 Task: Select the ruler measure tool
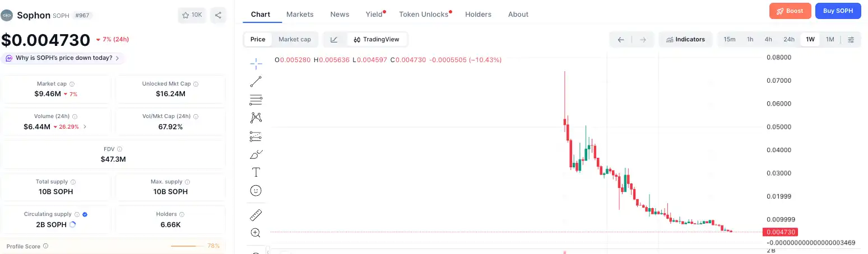pyautogui.click(x=256, y=215)
